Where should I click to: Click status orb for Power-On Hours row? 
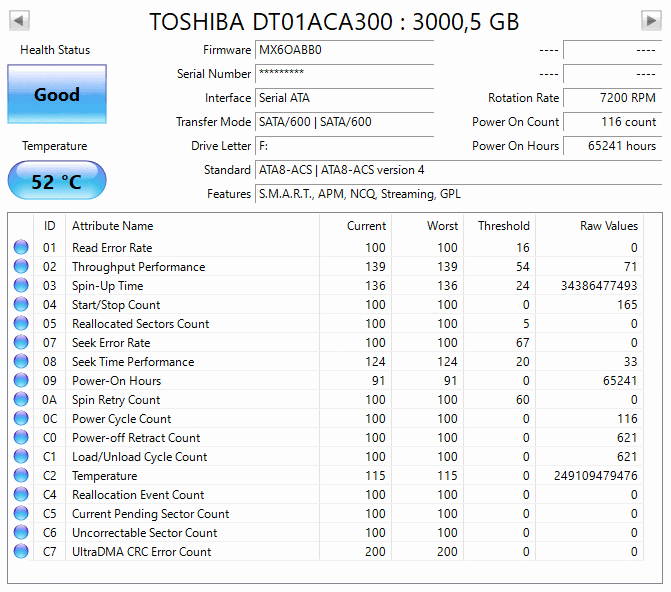(21, 380)
